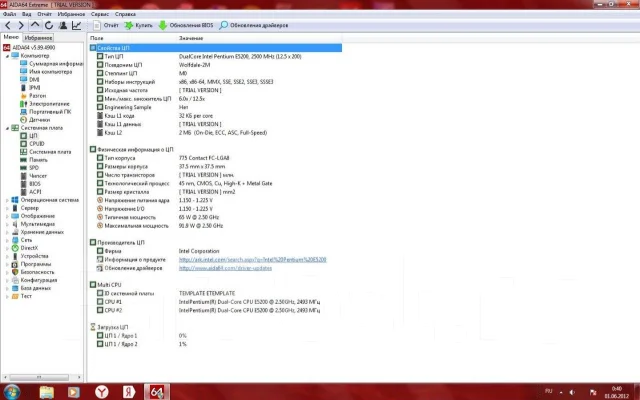Open File Explorer from the taskbar
640x400 pixels.
47,392
